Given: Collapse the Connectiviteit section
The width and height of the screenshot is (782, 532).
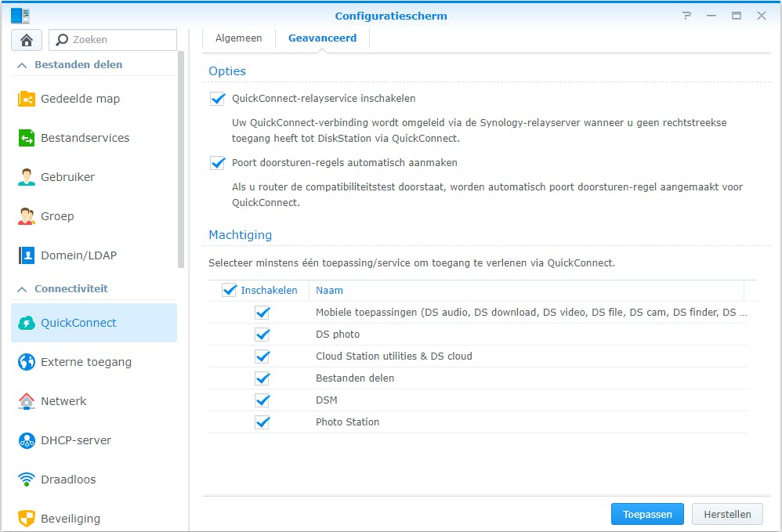Looking at the screenshot, I should click(x=22, y=289).
